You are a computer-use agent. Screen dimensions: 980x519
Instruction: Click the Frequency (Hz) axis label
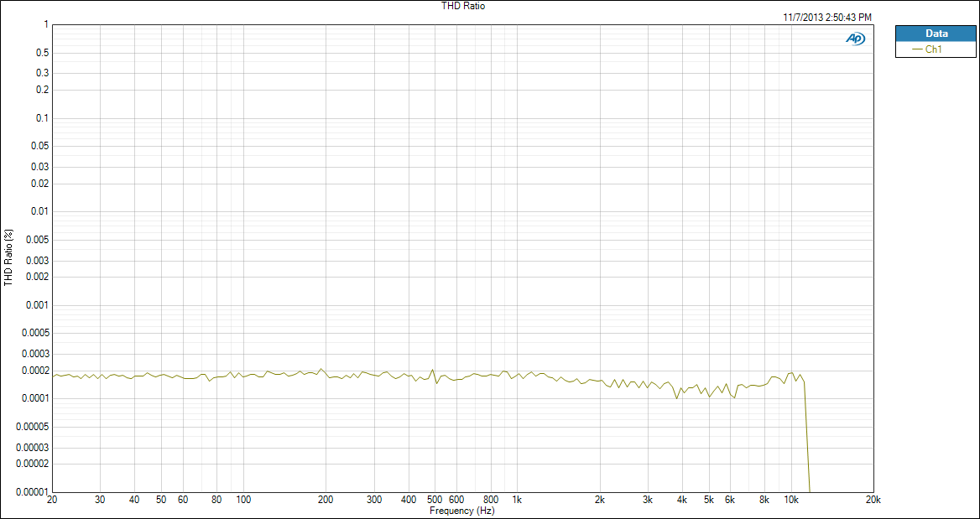[463, 511]
